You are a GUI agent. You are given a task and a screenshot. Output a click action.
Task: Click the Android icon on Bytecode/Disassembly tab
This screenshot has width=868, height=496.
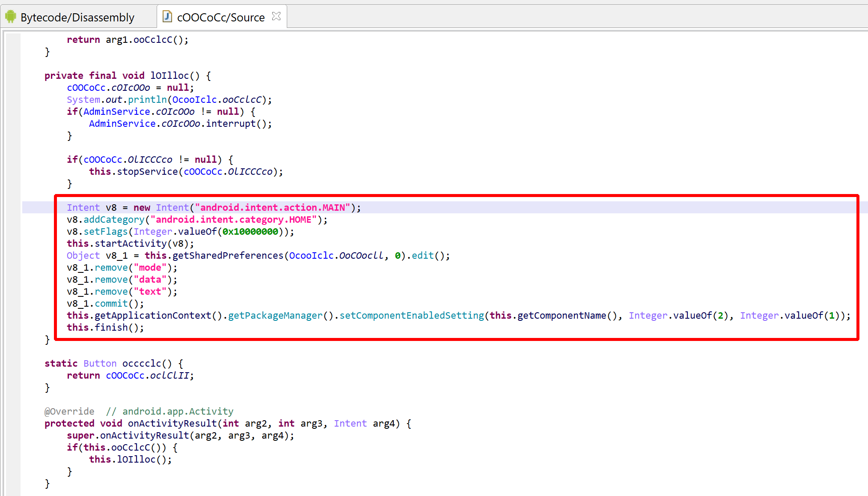(10, 17)
